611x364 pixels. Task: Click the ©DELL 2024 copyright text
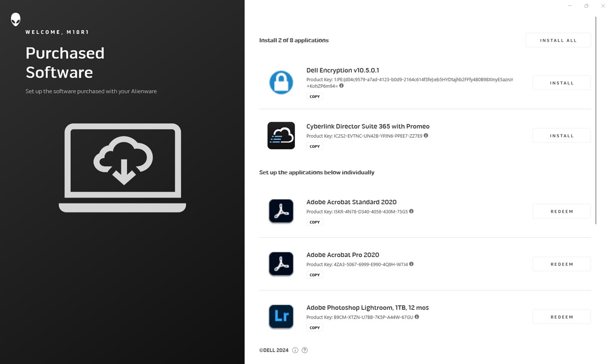tap(274, 350)
